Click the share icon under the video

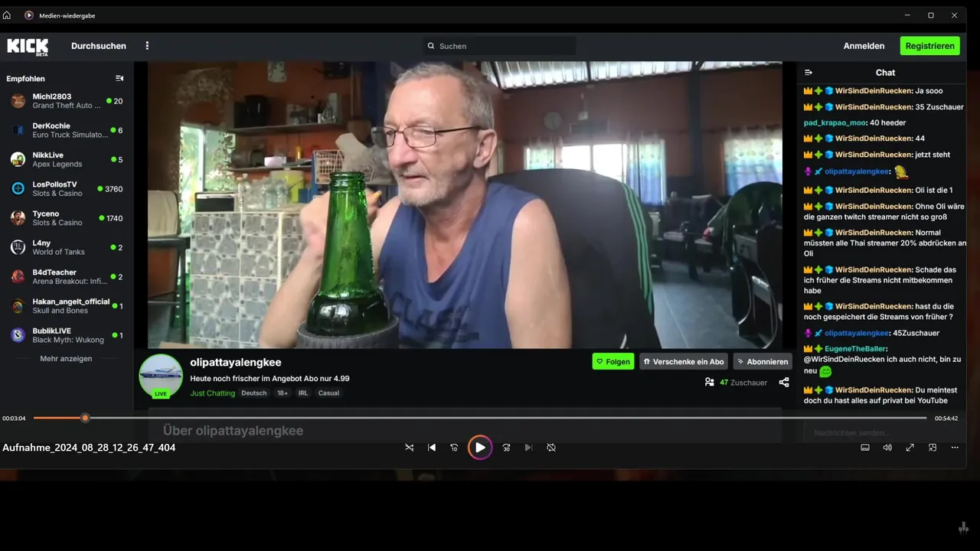click(x=784, y=382)
